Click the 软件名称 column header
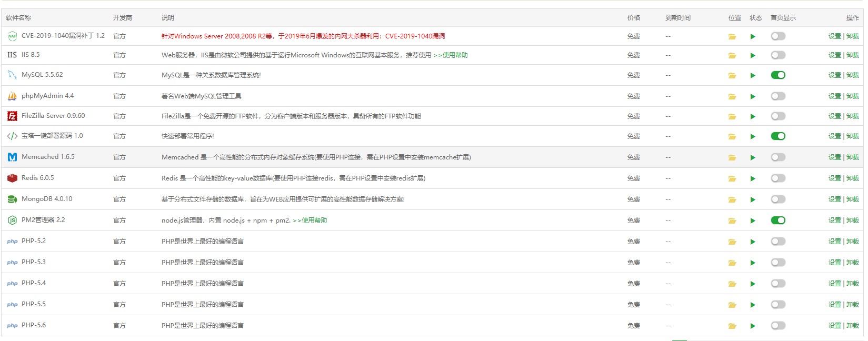This screenshot has width=868, height=341. pos(18,18)
